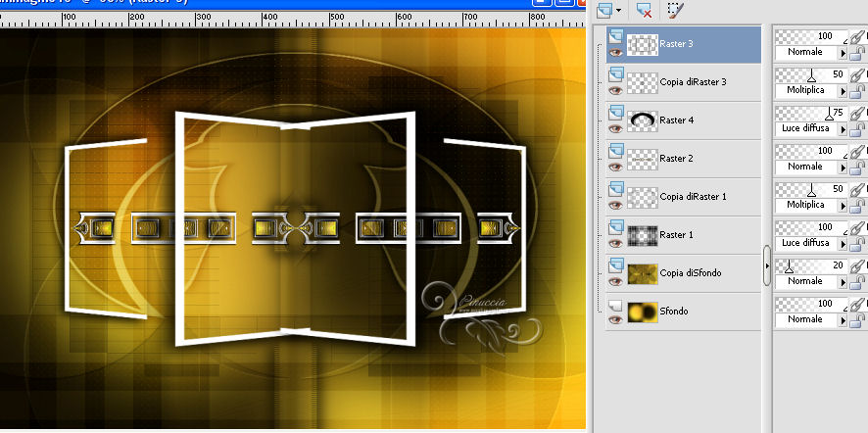Click the layer type icon of Raster 2

pos(615,151)
